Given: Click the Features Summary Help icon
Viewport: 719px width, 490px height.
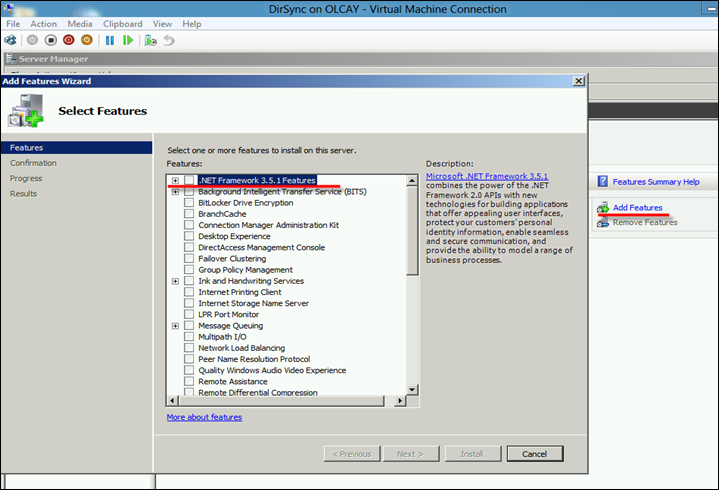Looking at the screenshot, I should [x=603, y=182].
